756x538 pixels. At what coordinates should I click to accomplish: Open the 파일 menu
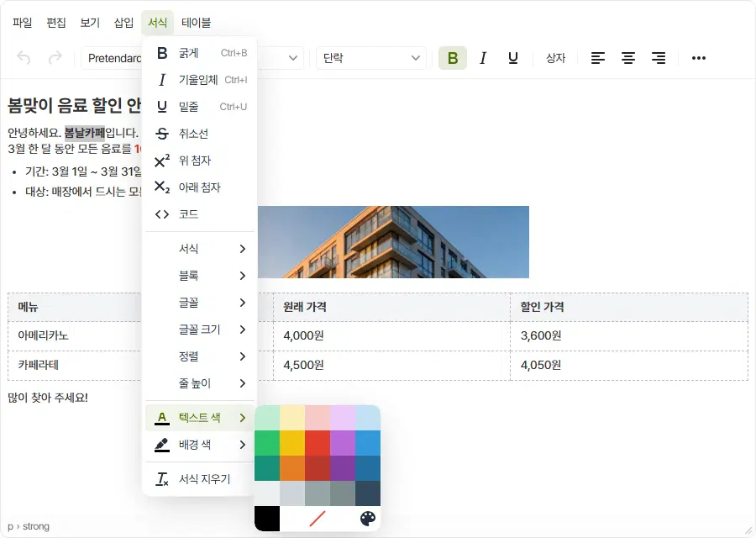[22, 22]
